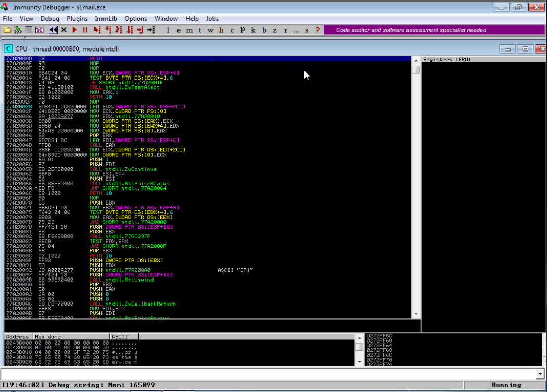This screenshot has width=547, height=392.
Task: Show Log window via l button
Action: (x=168, y=30)
